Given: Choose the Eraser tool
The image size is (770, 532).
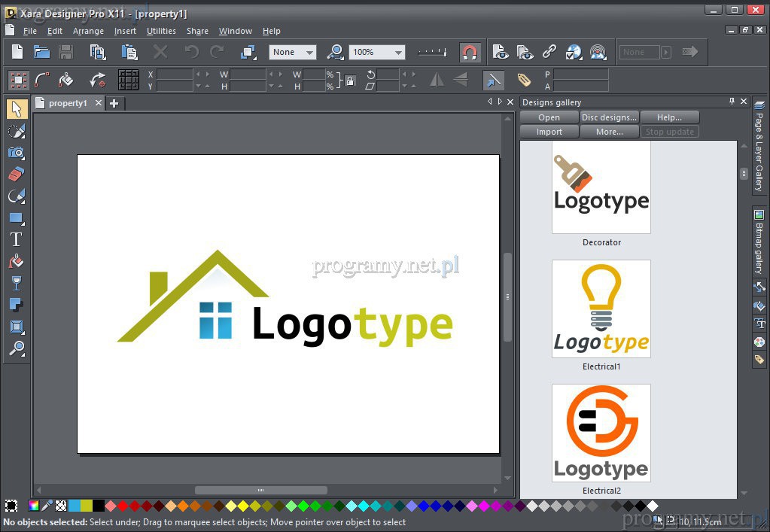Looking at the screenshot, I should 16,175.
